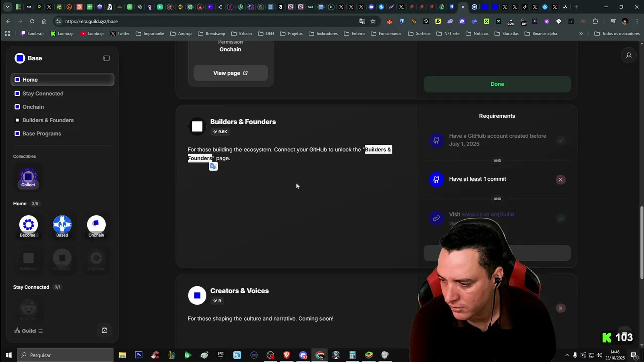This screenshot has height=362, width=644.
Task: Open Epic Games from the taskbar
Action: point(221,355)
